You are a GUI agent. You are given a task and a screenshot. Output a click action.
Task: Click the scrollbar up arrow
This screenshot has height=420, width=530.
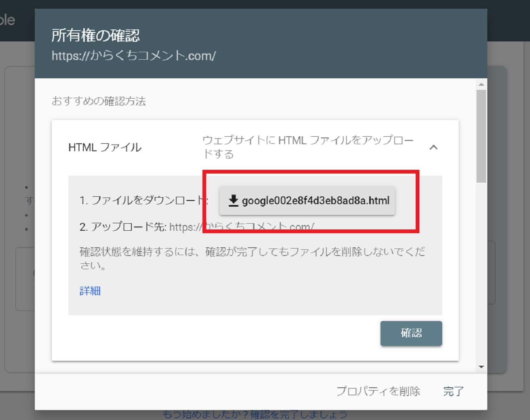coord(481,84)
